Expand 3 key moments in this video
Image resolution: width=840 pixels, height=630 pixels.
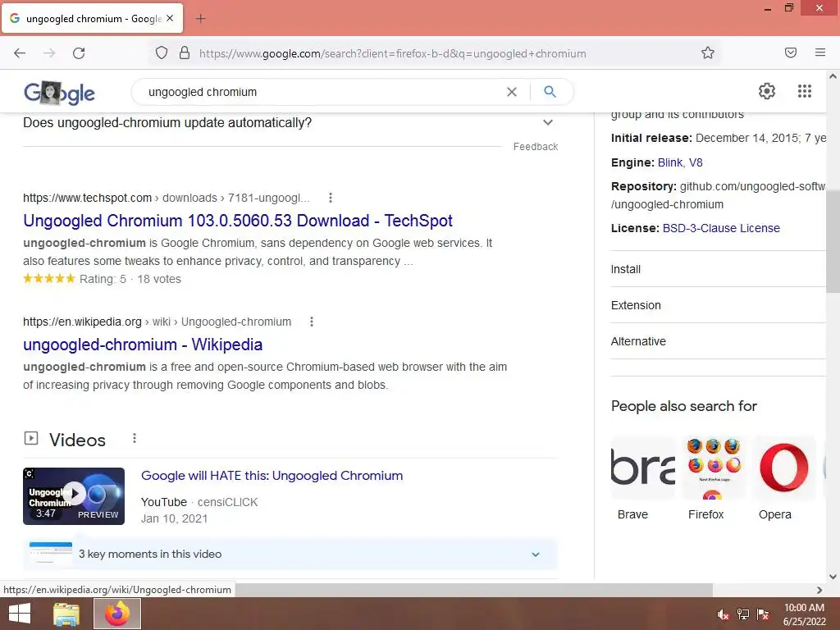coord(290,554)
